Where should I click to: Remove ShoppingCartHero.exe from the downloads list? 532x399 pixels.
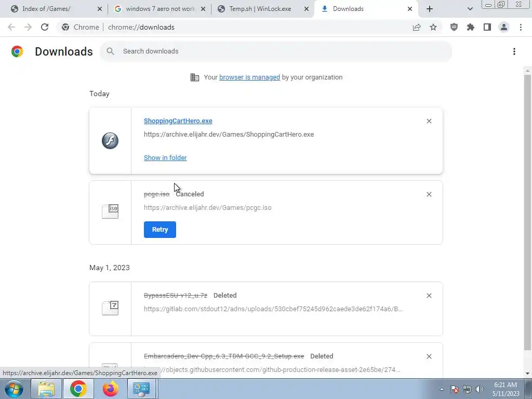click(429, 121)
